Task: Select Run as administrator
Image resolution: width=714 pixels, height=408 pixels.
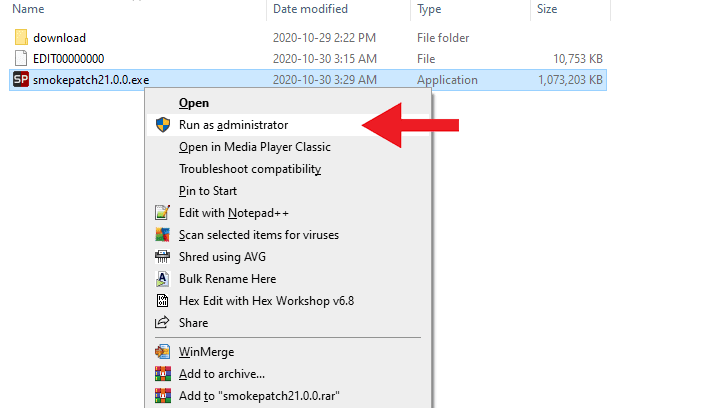Action: tap(234, 125)
